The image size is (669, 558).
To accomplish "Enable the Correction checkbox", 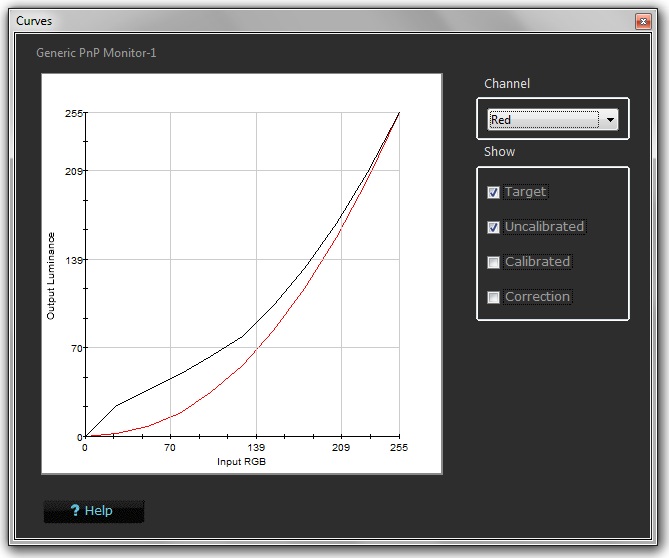I will (493, 297).
